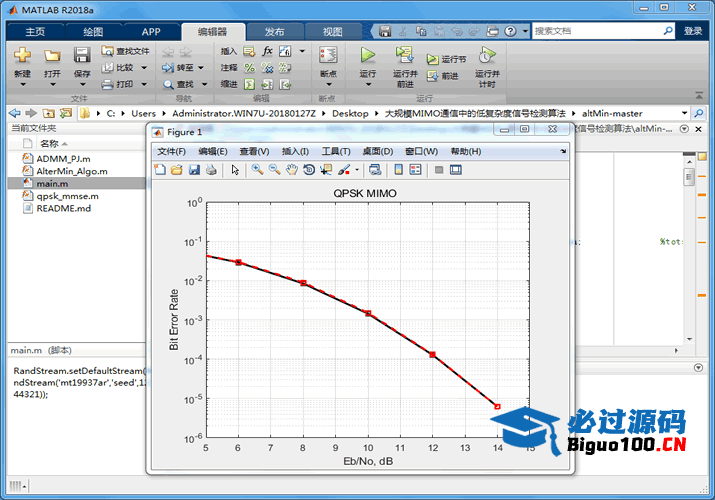Screen dimensions: 715x500
Task: Click the Zoom Out magnifier in Figure 1
Action: pyautogui.click(x=275, y=170)
